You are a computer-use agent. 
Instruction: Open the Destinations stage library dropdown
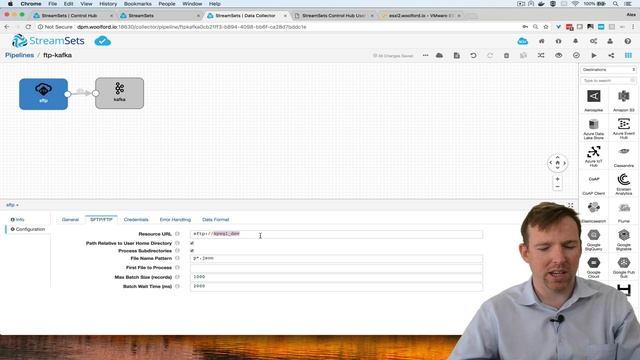click(x=609, y=70)
